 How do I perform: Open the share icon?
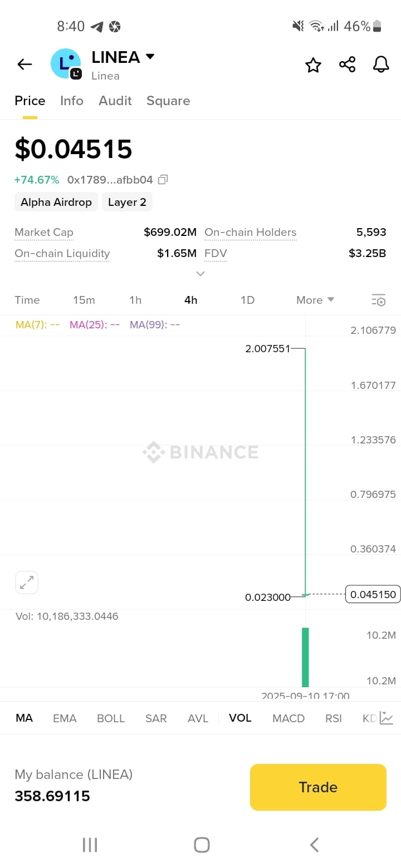coord(348,65)
